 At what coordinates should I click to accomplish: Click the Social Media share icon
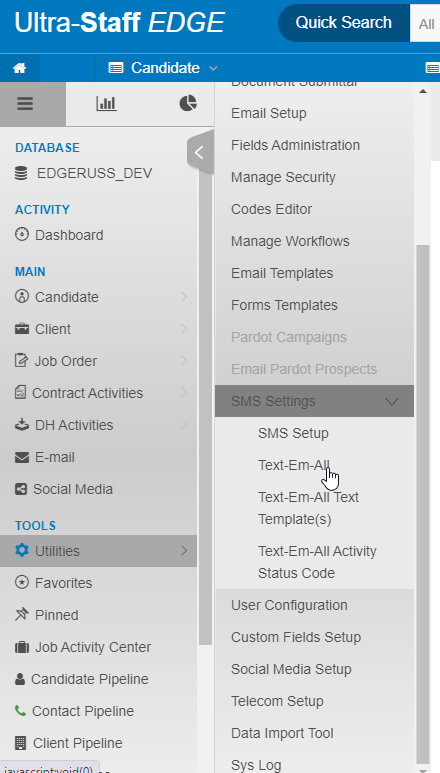[x=21, y=489]
